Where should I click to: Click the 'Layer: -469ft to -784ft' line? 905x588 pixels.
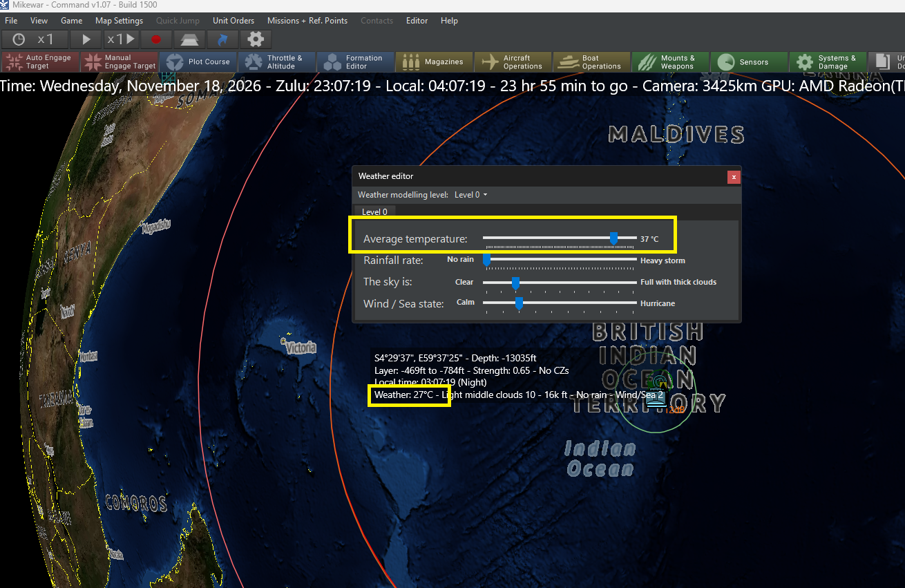(471, 370)
